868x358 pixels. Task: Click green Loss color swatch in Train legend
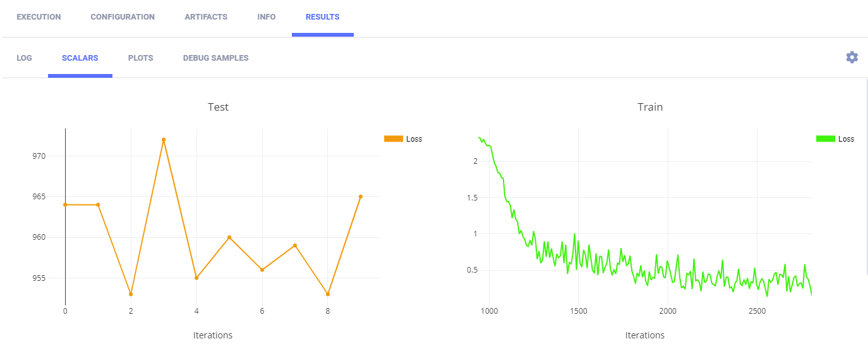coord(825,139)
